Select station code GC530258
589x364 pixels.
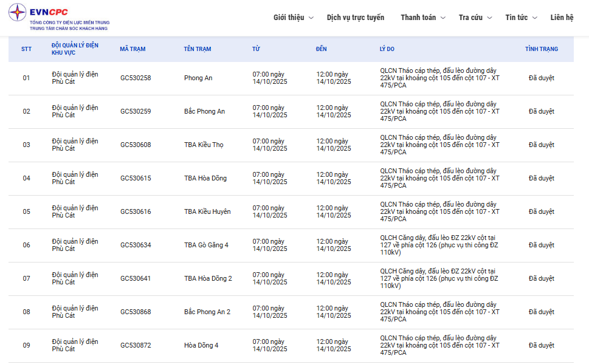coord(136,78)
